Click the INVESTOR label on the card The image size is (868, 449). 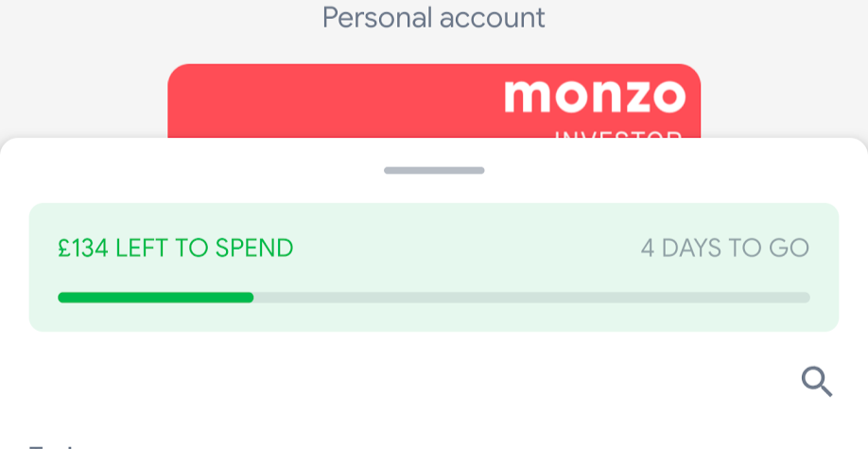point(617,134)
